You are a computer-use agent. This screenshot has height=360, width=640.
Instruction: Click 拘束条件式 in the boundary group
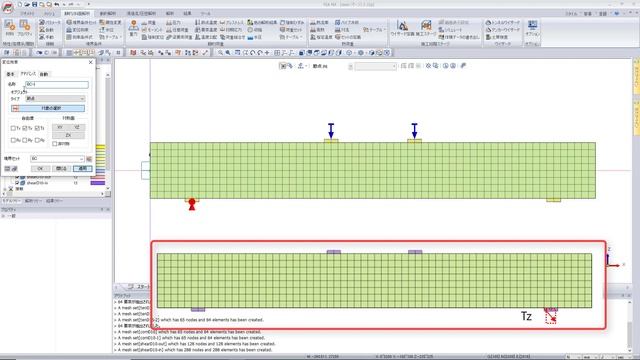[x=79, y=37]
